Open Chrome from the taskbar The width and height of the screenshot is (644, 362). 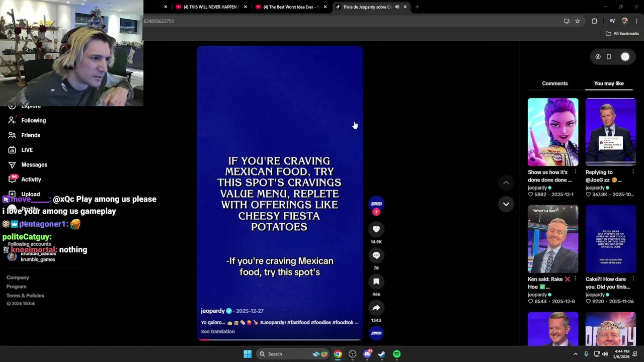click(x=338, y=354)
